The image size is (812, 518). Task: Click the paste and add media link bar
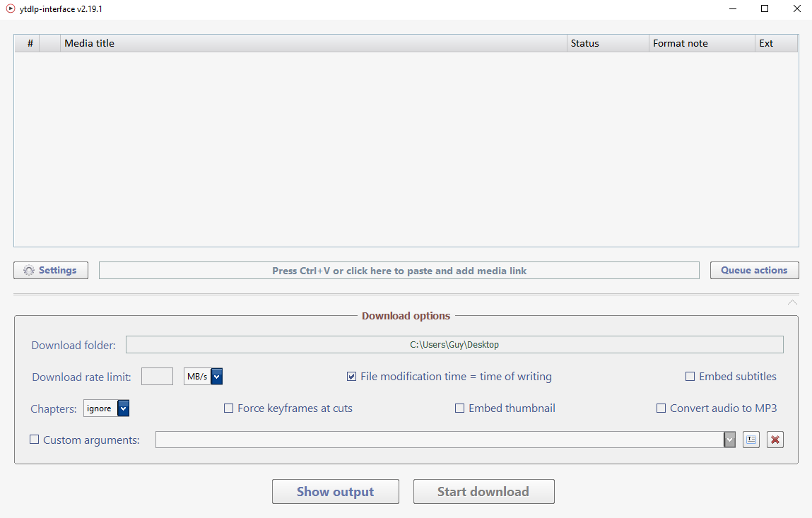399,271
